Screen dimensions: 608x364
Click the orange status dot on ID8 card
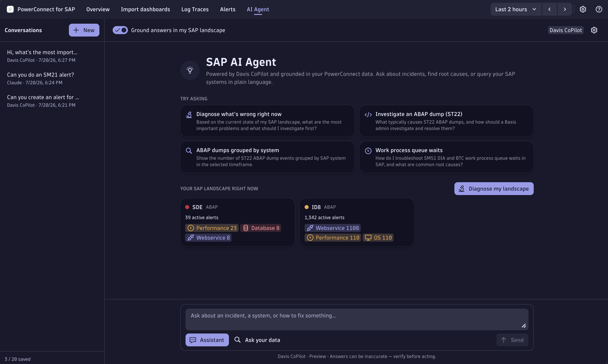point(306,207)
